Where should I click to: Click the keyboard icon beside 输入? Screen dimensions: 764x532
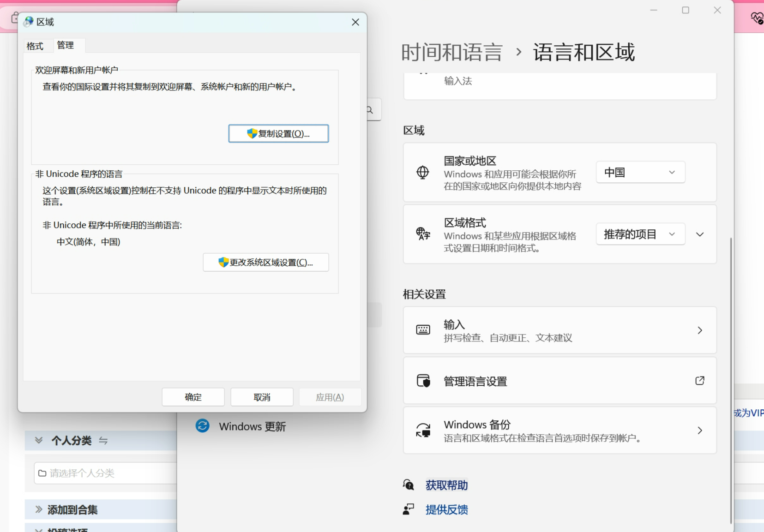click(423, 330)
